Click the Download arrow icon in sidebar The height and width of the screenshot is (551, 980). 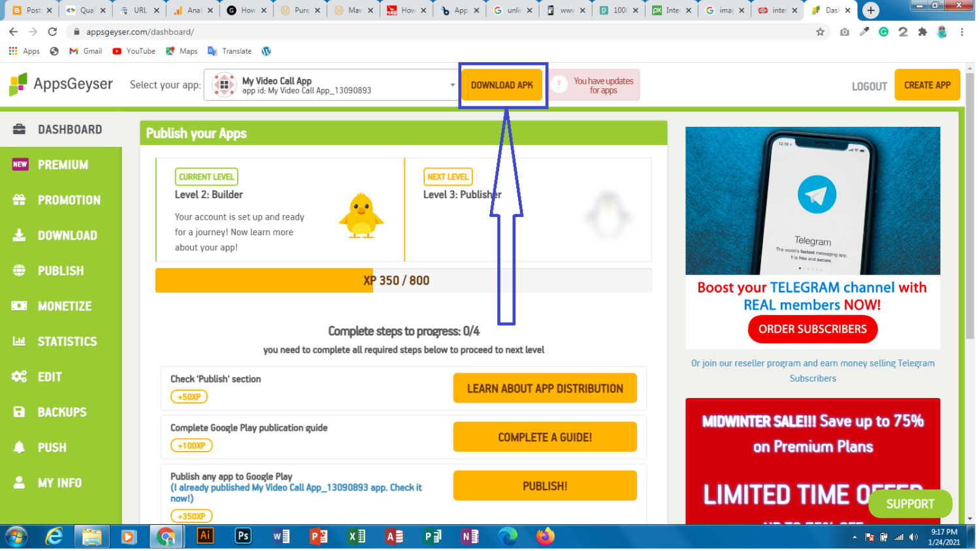coord(20,235)
